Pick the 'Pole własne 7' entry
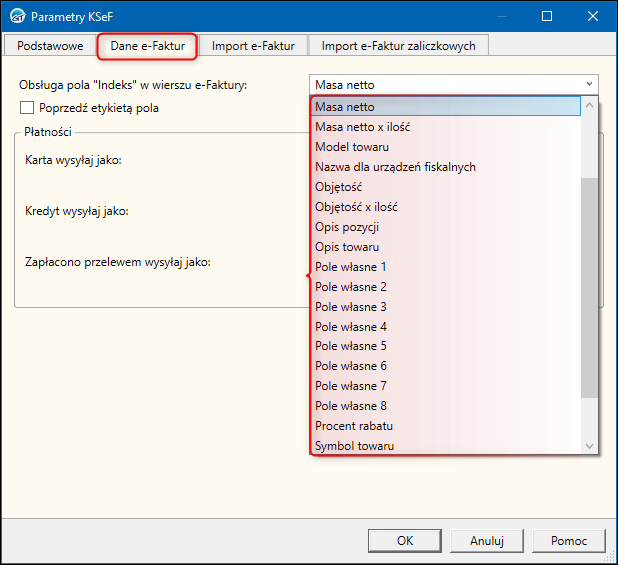Screen dimensions: 618x565 [446, 386]
